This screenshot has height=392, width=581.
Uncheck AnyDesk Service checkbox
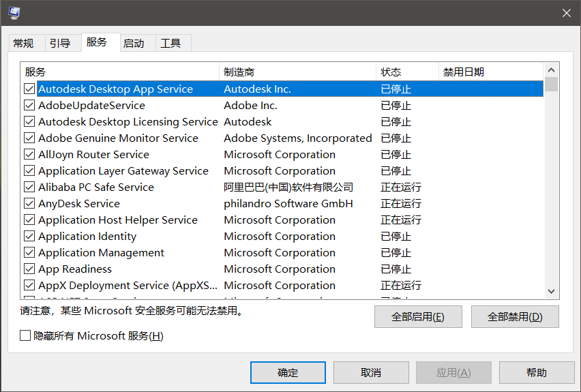[29, 203]
